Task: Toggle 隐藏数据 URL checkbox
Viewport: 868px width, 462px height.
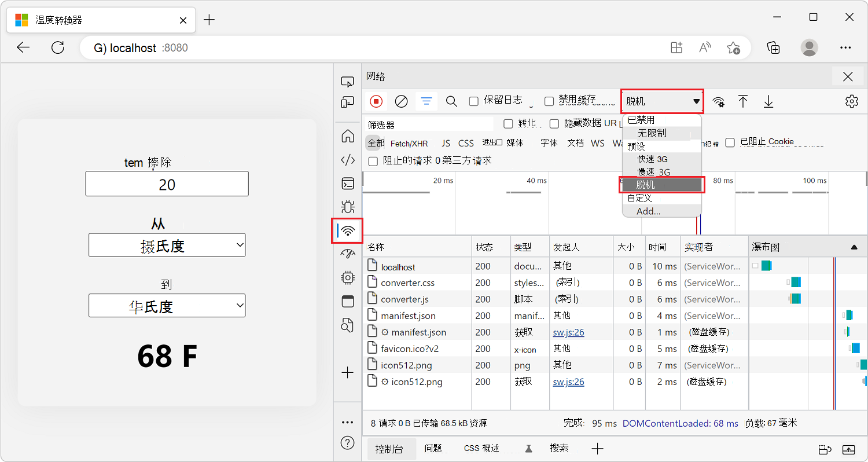Action: tap(554, 123)
